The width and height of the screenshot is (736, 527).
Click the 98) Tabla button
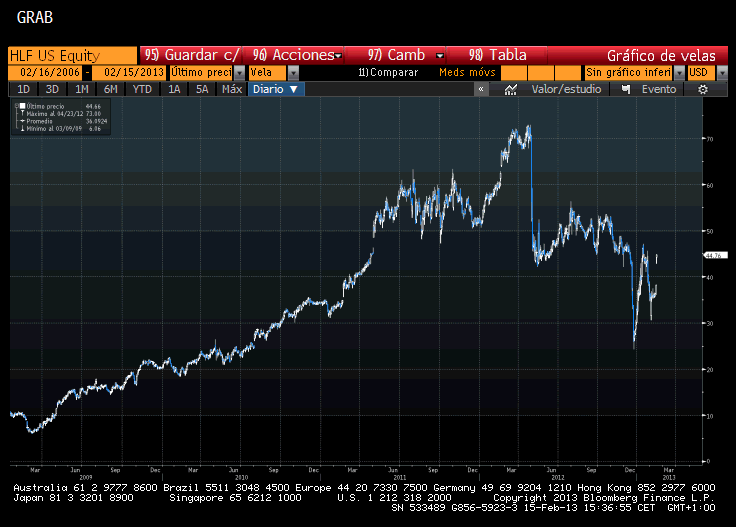click(497, 55)
